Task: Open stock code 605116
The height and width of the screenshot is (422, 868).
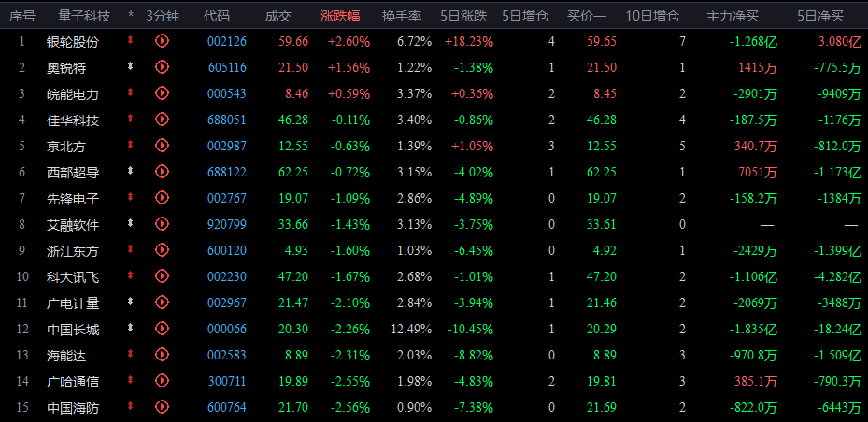Action: (227, 67)
